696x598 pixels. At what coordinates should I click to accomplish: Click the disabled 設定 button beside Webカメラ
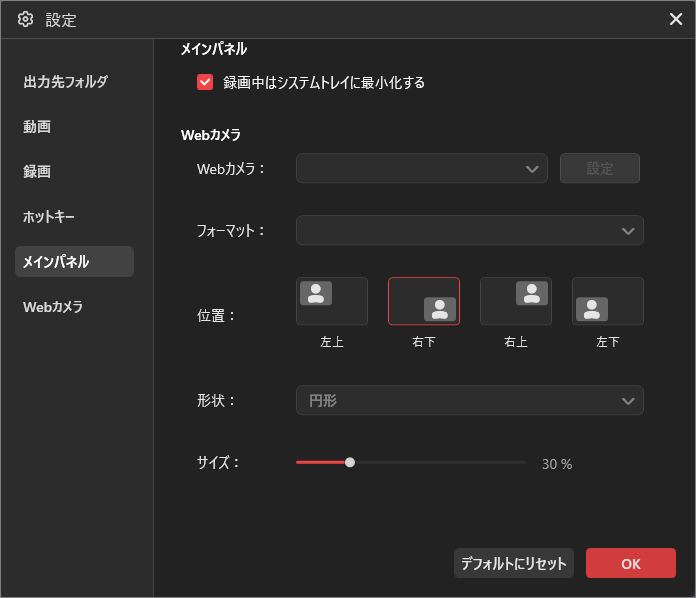(x=600, y=168)
